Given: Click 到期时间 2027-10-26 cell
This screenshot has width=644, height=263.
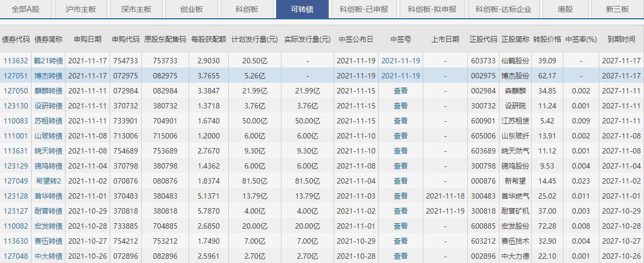Looking at the screenshot, I should pyautogui.click(x=621, y=257).
